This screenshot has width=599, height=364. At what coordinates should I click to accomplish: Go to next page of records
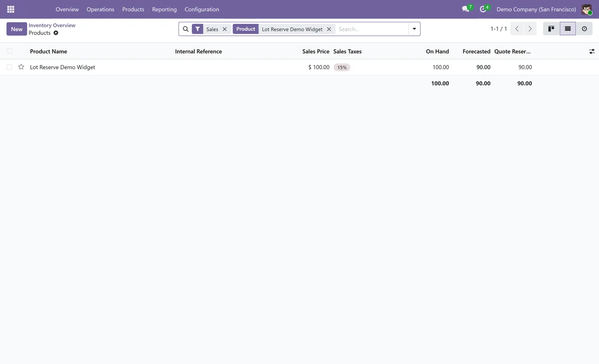point(530,29)
